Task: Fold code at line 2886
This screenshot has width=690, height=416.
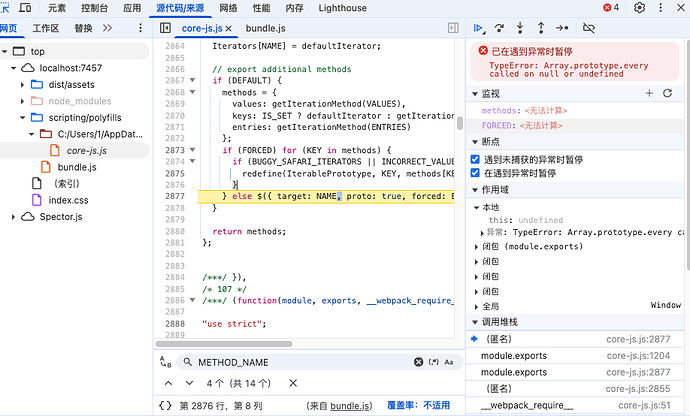Action: coord(192,300)
